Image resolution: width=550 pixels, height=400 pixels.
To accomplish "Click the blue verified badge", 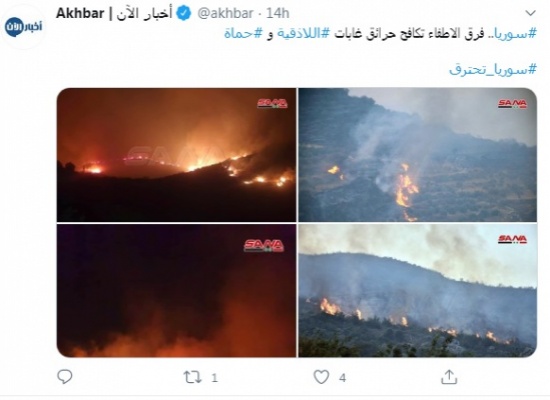I will (x=183, y=14).
